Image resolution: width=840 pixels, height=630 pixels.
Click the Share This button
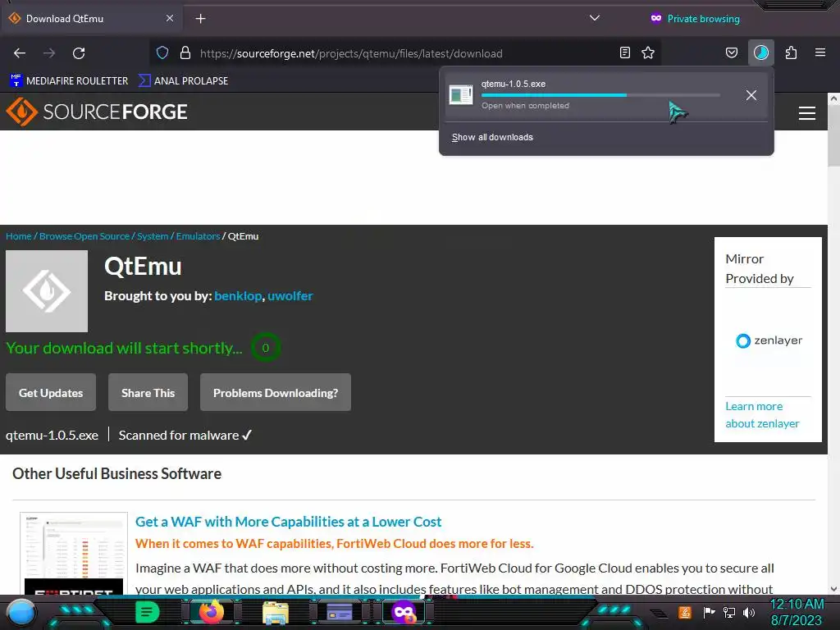(148, 392)
